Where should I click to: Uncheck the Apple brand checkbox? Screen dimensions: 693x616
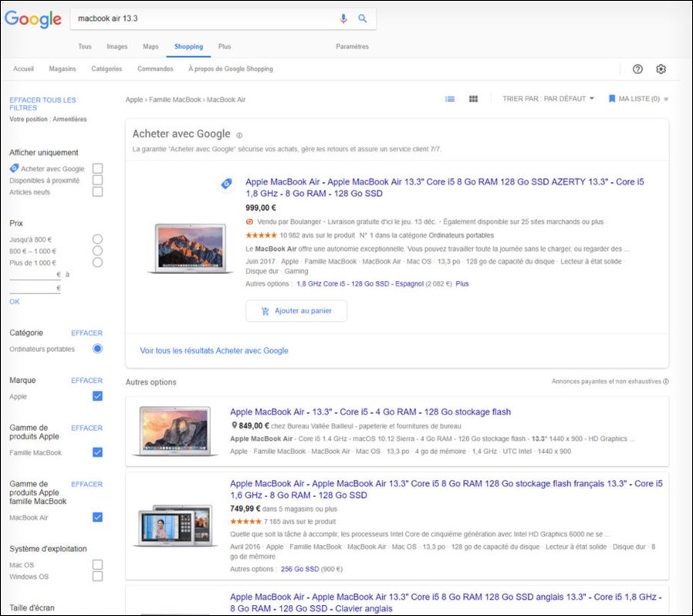coord(98,396)
